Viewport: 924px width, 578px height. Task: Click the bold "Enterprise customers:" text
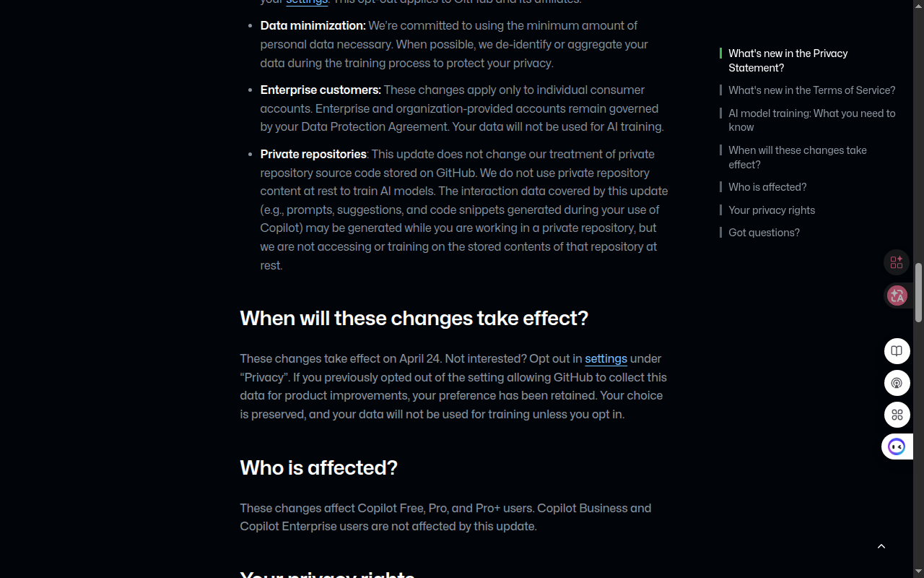321,90
